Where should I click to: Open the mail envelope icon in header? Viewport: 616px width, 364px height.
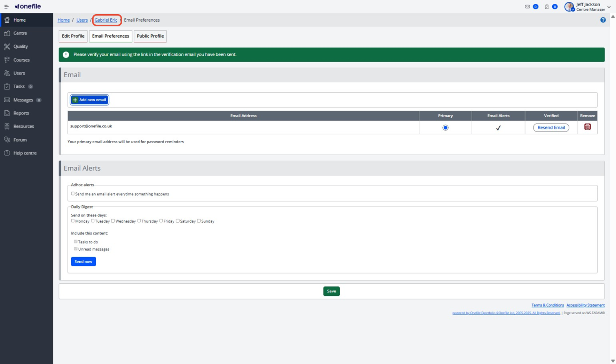pos(527,7)
